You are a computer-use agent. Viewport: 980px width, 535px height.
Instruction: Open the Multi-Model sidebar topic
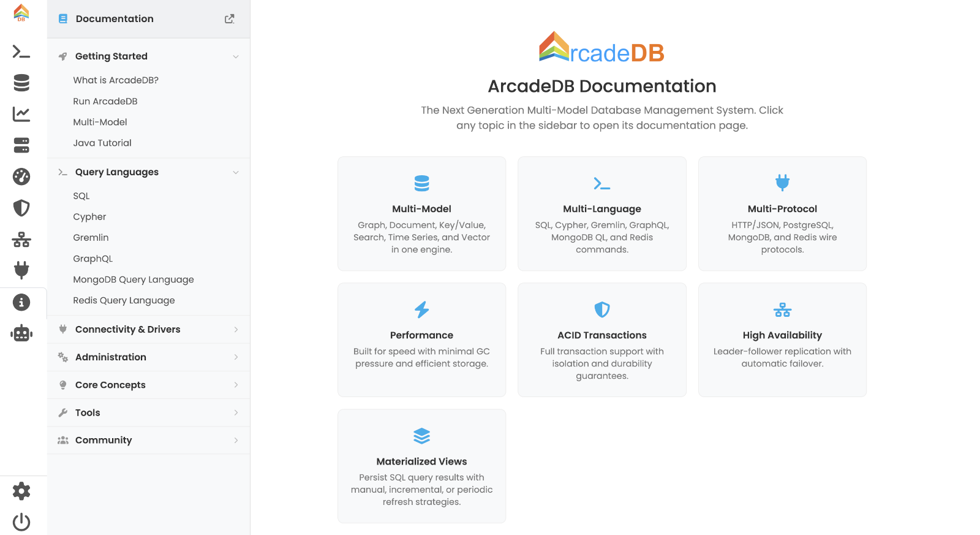(100, 122)
